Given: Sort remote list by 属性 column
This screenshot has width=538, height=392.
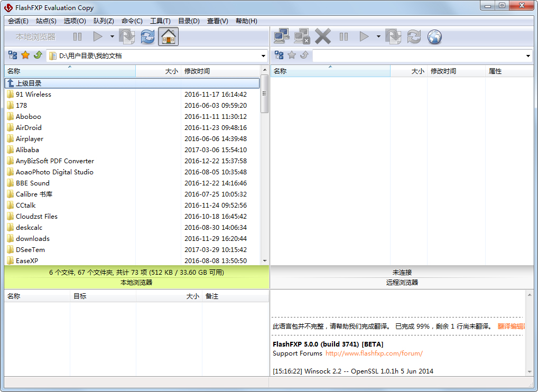Looking at the screenshot, I should [509, 71].
